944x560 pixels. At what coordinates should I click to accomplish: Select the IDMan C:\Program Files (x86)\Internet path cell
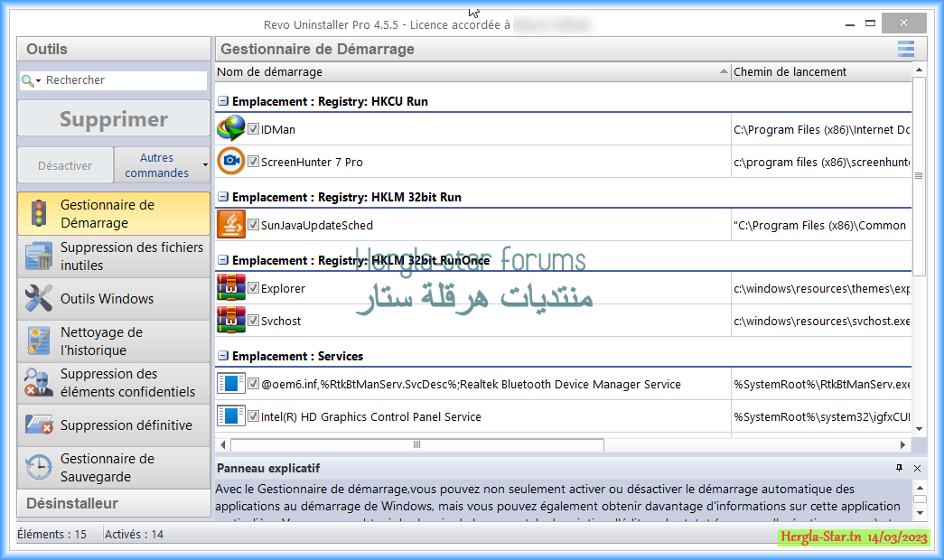pyautogui.click(x=821, y=129)
